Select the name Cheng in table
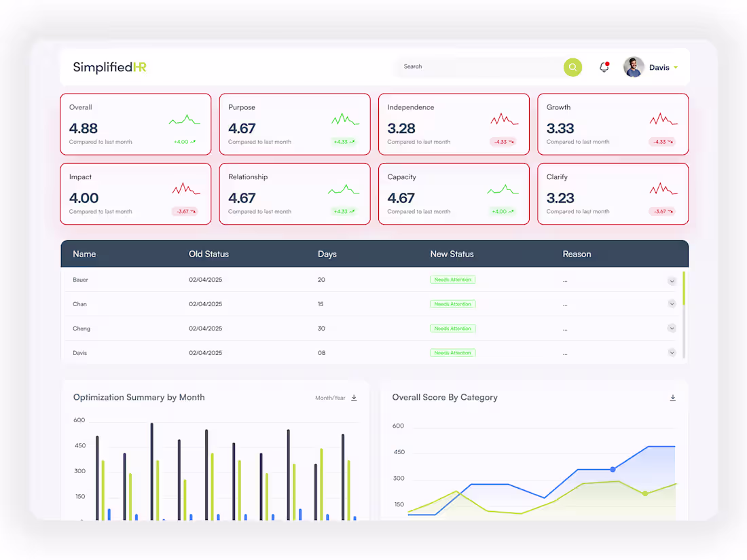Viewport: 747px width, 560px height. click(x=81, y=329)
